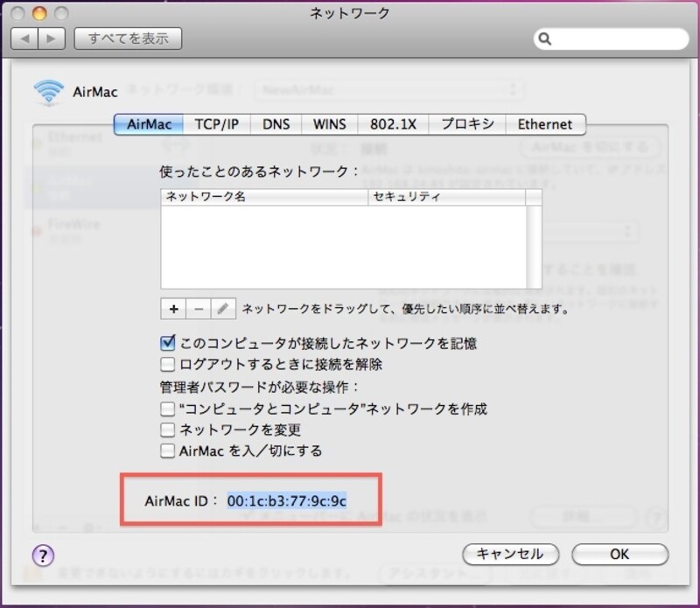Click the すべてを表示 button
Image resolution: width=700 pixels, height=608 pixels.
tap(128, 38)
